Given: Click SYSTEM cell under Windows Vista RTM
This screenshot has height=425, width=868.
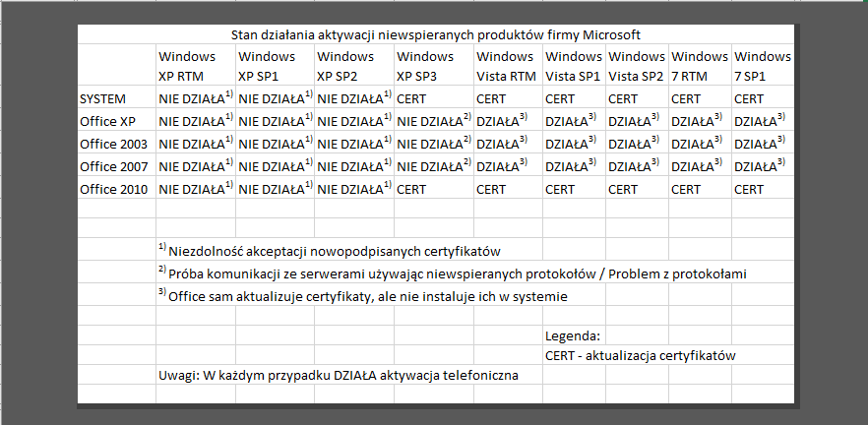Looking at the screenshot, I should coord(508,98).
